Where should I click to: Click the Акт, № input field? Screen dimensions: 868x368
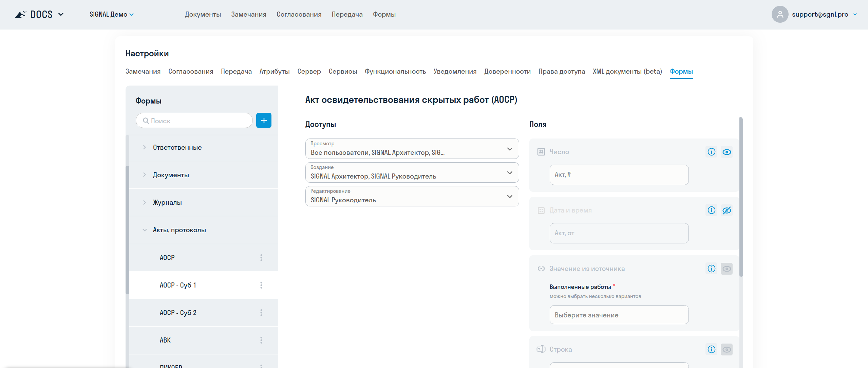pos(619,175)
